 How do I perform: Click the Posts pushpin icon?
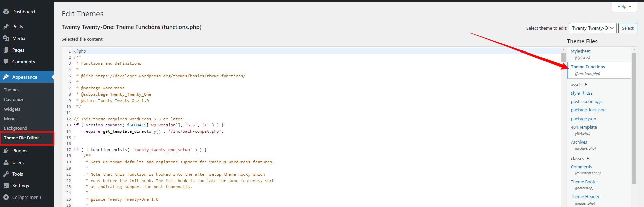(x=6, y=27)
